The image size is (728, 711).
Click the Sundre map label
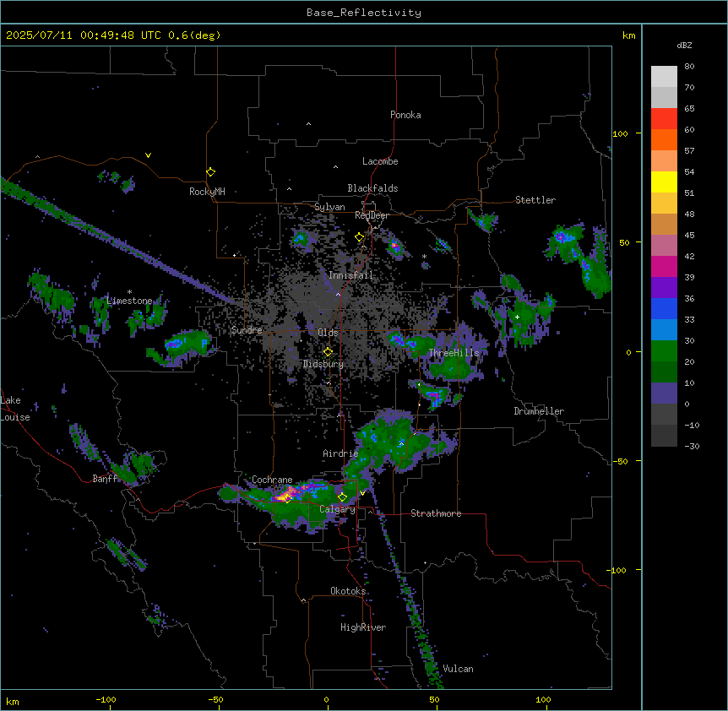(x=247, y=330)
